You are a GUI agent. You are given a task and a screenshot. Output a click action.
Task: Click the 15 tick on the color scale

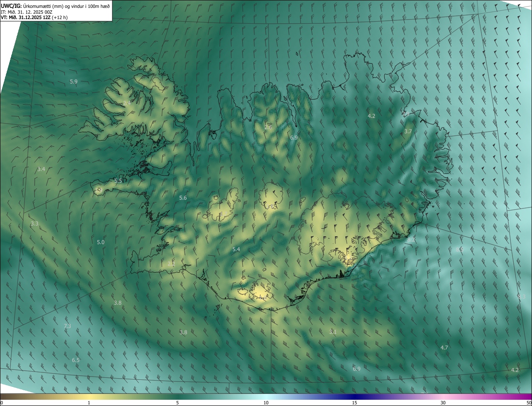point(355,403)
